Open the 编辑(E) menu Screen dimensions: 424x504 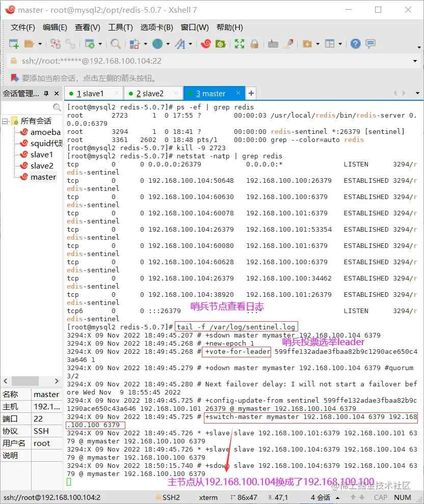(x=55, y=27)
